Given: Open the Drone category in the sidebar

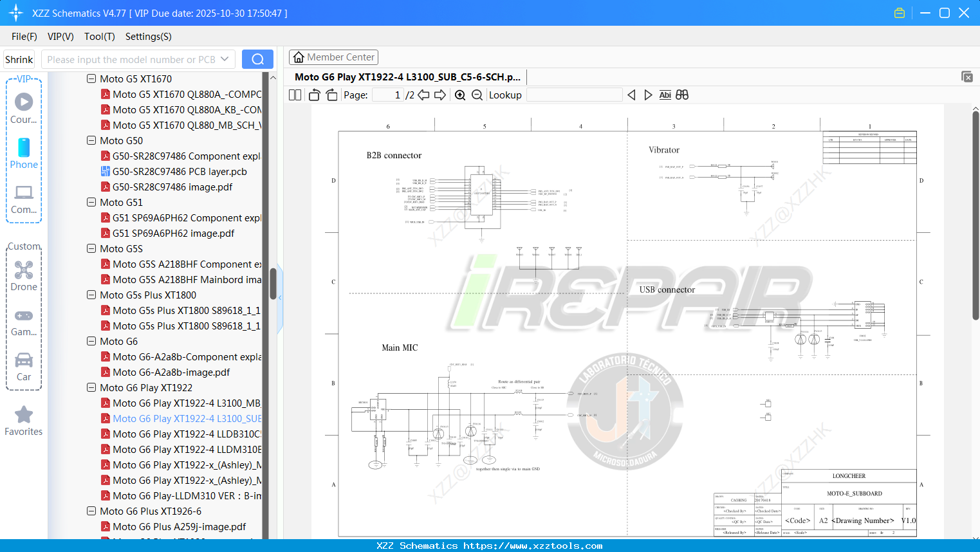Looking at the screenshot, I should click(24, 276).
